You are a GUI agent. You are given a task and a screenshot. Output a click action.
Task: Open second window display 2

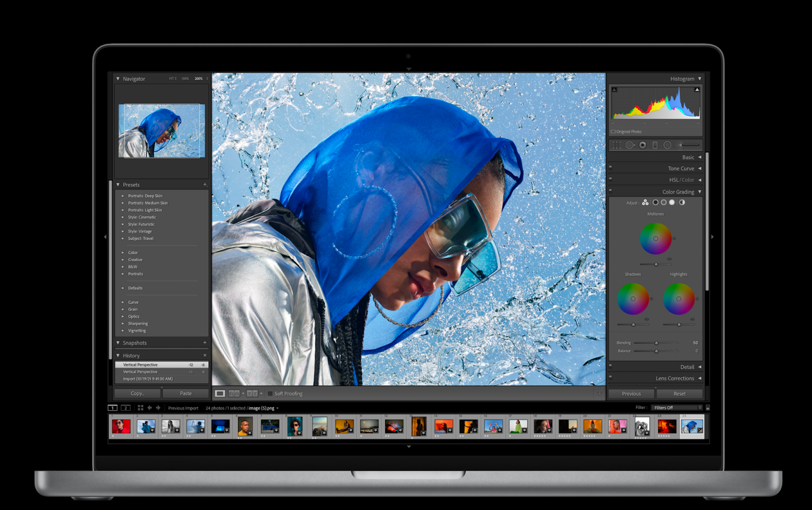[x=125, y=407]
